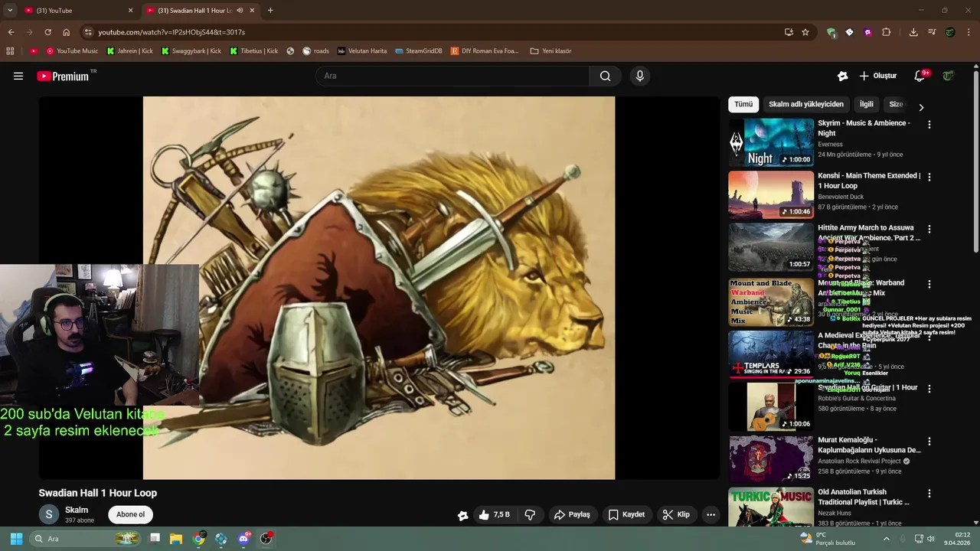Click the Chrome address bar URL
980x551 pixels.
pos(171,32)
